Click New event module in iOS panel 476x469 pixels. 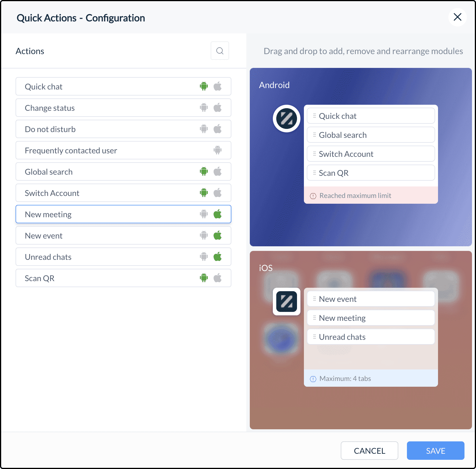pyautogui.click(x=371, y=299)
